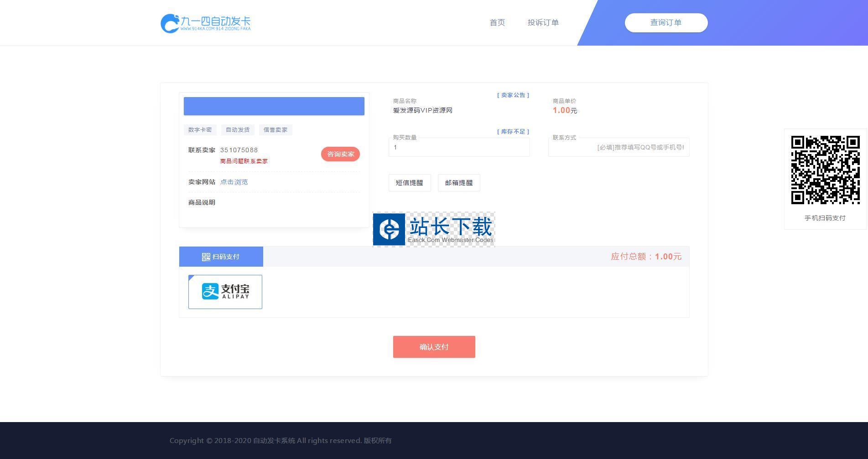The width and height of the screenshot is (868, 459).
Task: Click the 914 auto-faka site logo
Action: (x=205, y=23)
